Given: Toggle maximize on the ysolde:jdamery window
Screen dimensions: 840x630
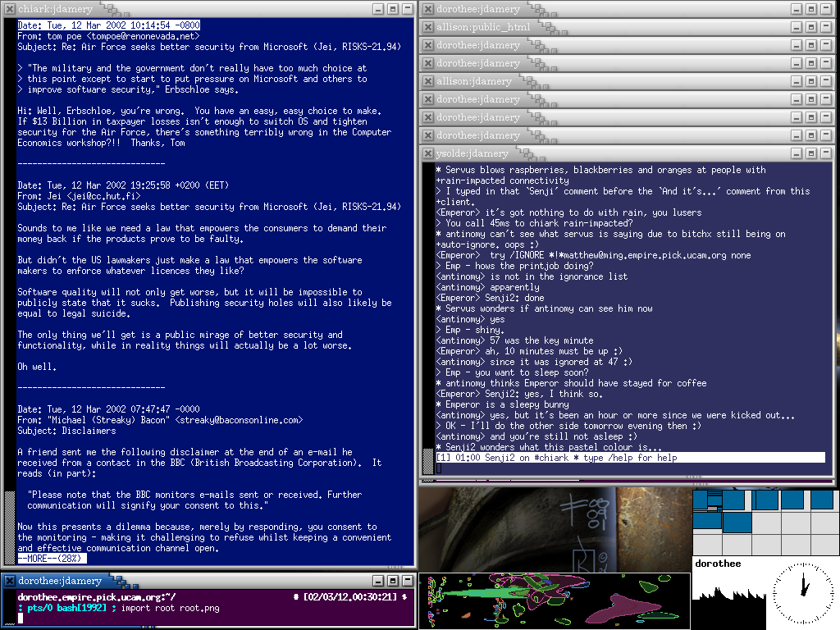Looking at the screenshot, I should point(811,153).
